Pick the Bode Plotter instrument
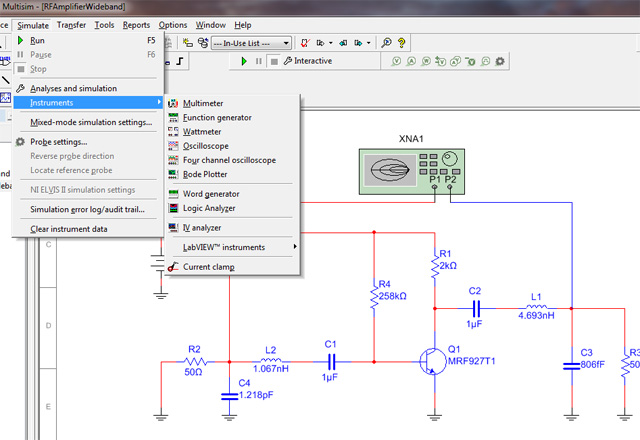Viewport: 640px width, 440px height. click(x=232, y=174)
